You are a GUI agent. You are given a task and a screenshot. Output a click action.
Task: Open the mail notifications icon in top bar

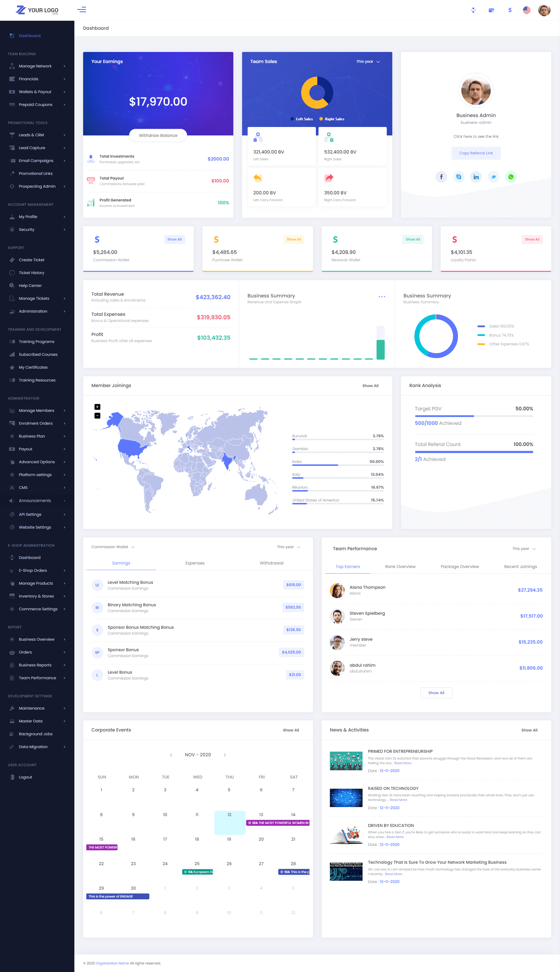click(491, 10)
